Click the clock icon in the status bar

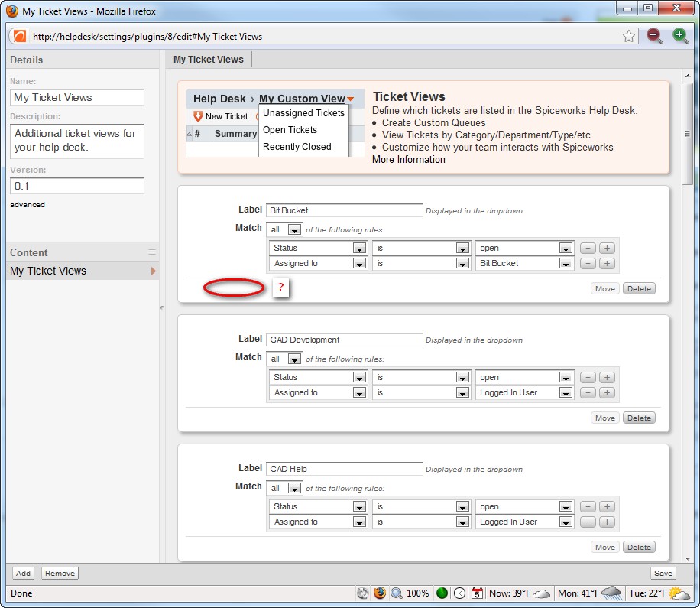point(459,593)
